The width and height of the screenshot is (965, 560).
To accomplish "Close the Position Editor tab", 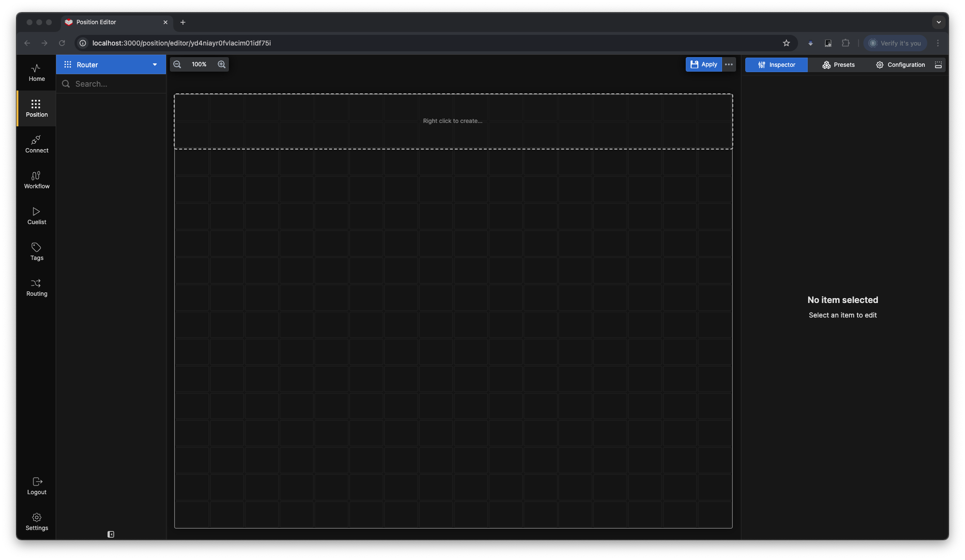I will click(x=166, y=22).
